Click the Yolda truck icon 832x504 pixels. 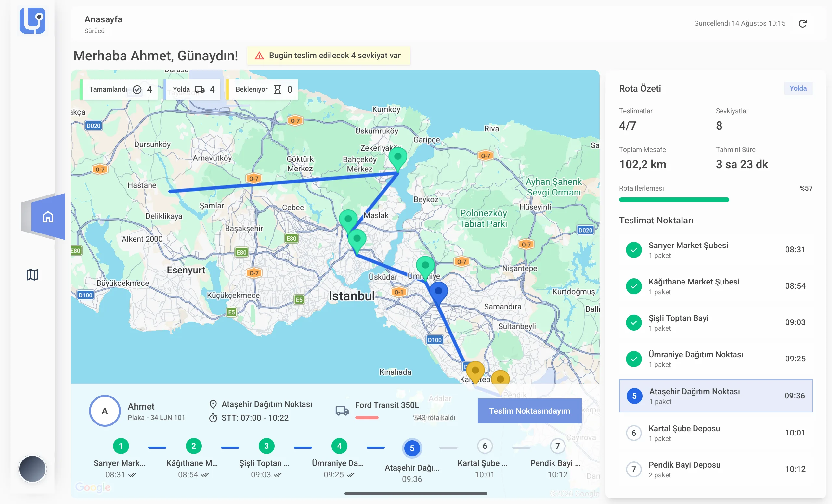pos(200,89)
